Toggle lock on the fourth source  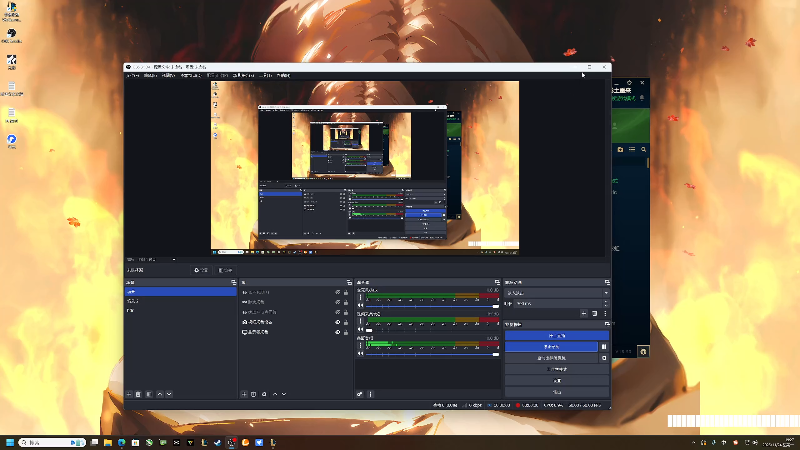point(346,322)
